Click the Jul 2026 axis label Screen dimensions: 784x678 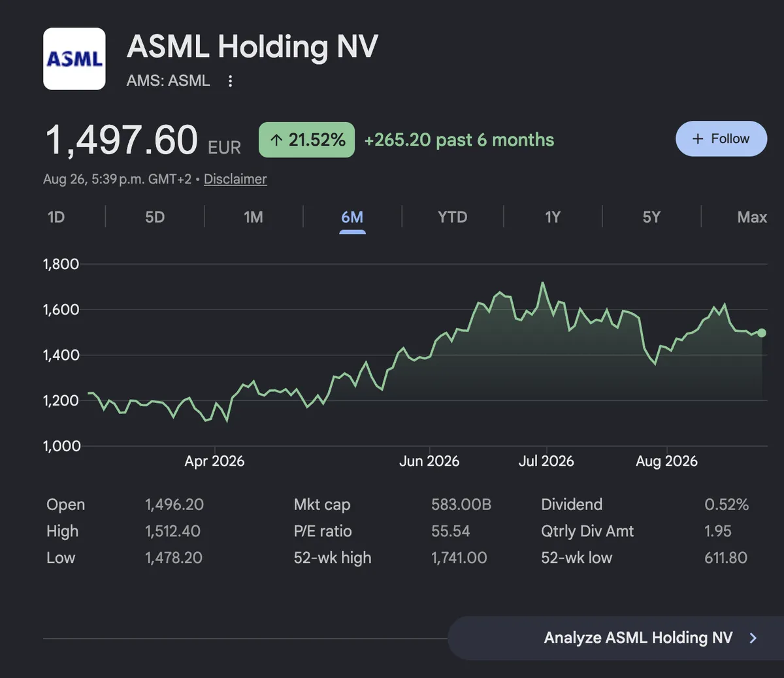[x=546, y=461]
